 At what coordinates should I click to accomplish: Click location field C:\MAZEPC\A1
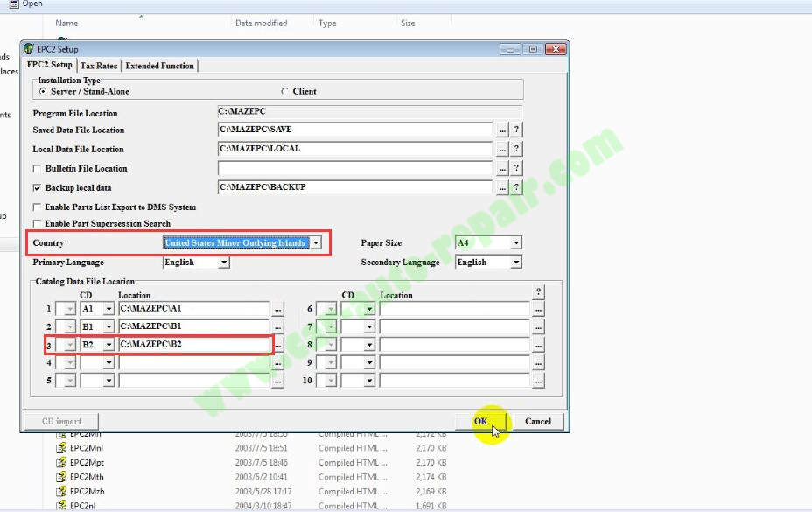tap(194, 309)
